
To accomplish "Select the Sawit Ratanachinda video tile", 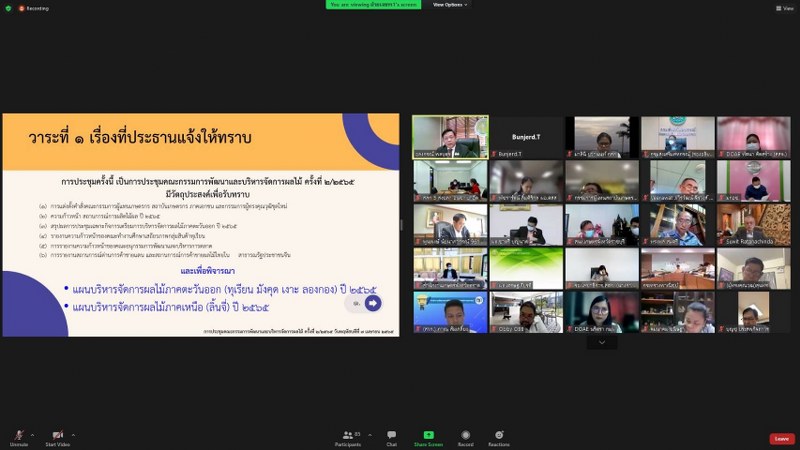I will coord(753,225).
